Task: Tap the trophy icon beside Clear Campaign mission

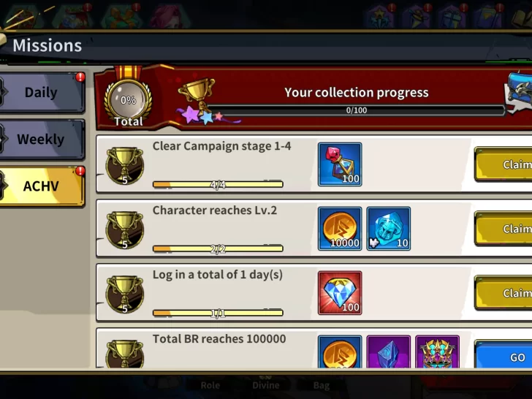Action: (x=124, y=166)
